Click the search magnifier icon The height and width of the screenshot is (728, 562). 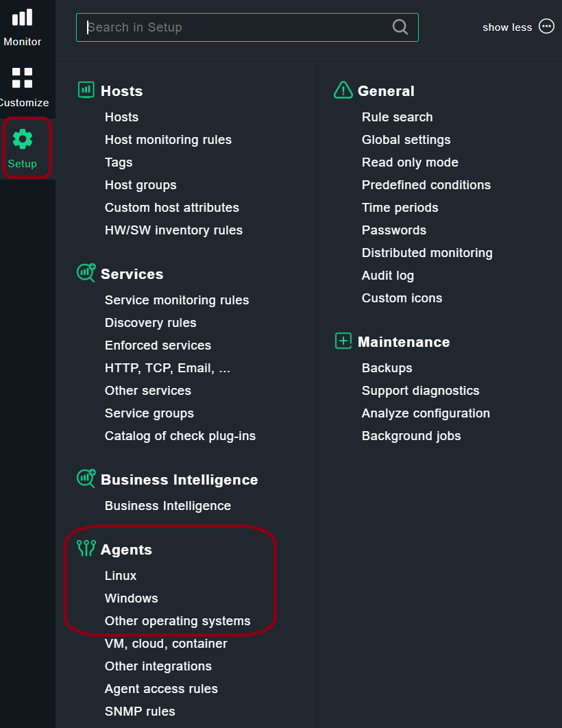pos(400,27)
